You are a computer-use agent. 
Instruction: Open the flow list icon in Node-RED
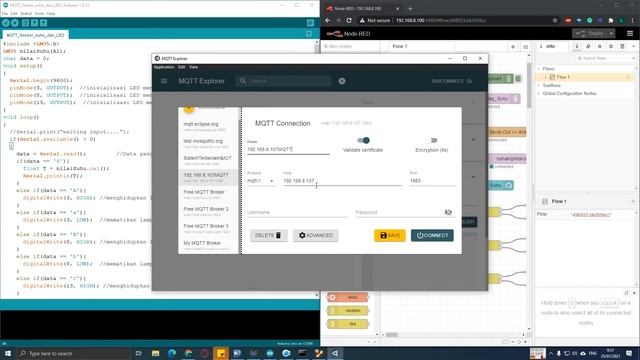point(525,47)
